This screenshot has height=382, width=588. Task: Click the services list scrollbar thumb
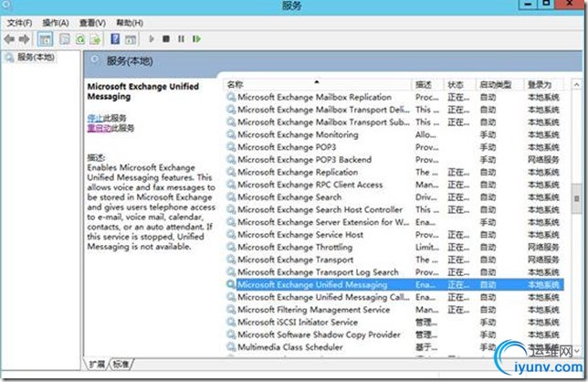(576, 199)
